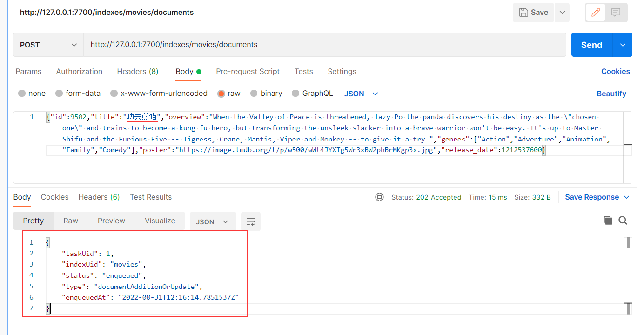Image resolution: width=644 pixels, height=335 pixels.
Task: Expand the Save options arrow
Action: (x=562, y=13)
